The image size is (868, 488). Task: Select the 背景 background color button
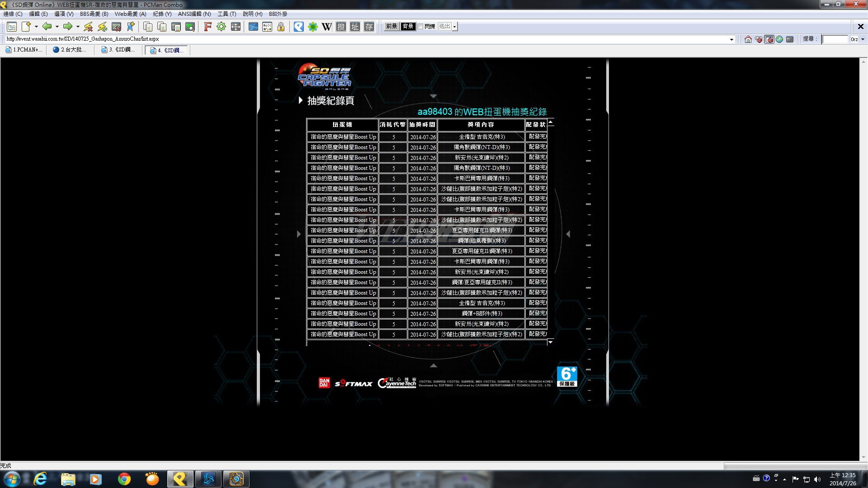408,27
